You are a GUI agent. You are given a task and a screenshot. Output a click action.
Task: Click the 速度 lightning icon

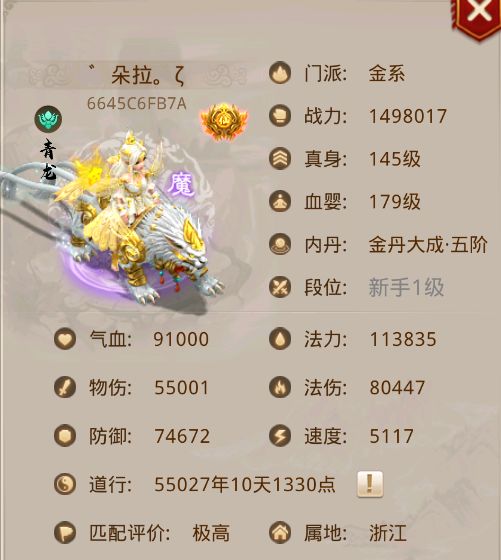(280, 436)
